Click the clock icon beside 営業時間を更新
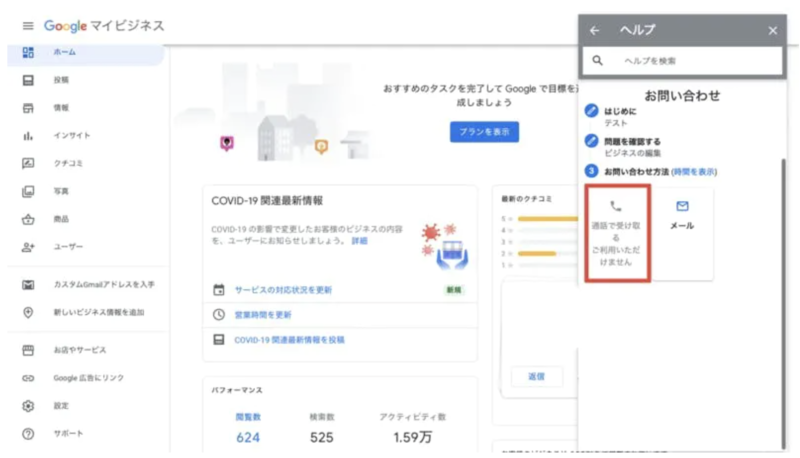This screenshot has height=458, width=800. click(x=219, y=315)
